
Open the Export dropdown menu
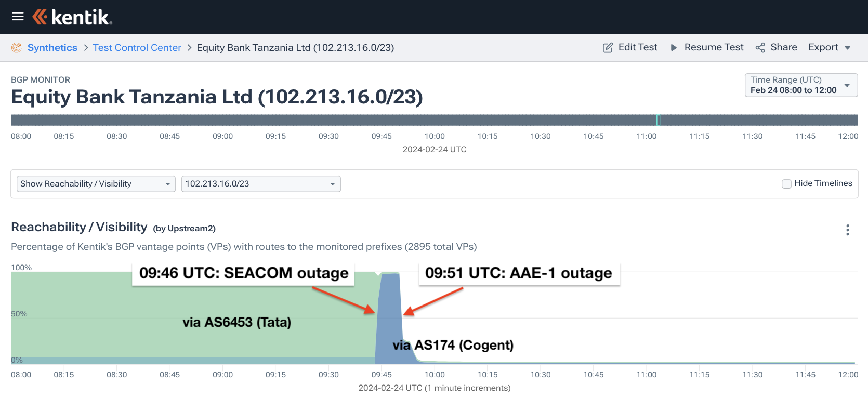(829, 47)
